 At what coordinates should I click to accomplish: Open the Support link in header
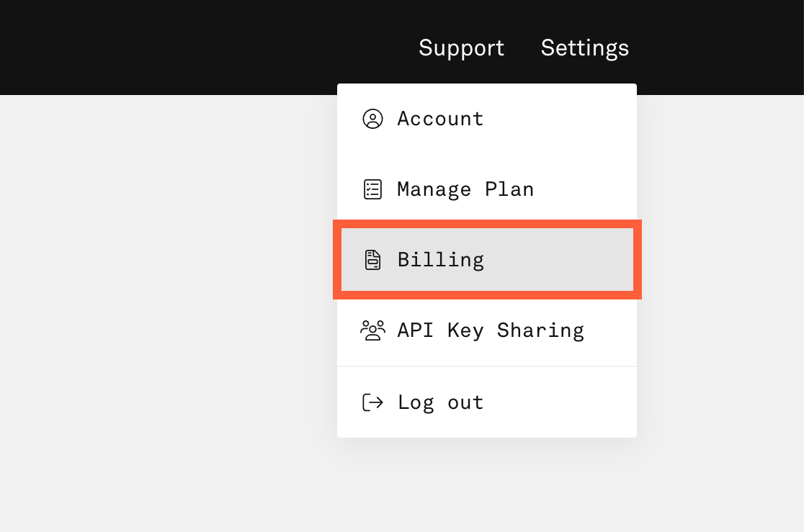(461, 48)
